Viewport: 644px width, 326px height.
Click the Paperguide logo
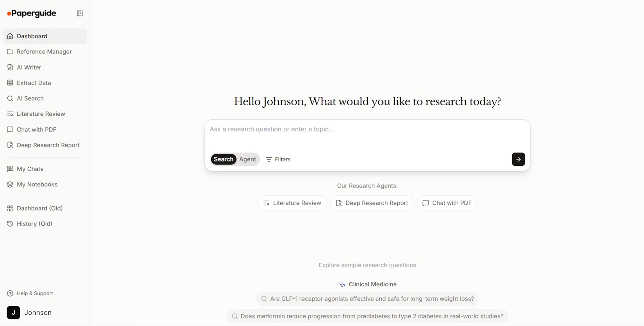[x=32, y=14]
